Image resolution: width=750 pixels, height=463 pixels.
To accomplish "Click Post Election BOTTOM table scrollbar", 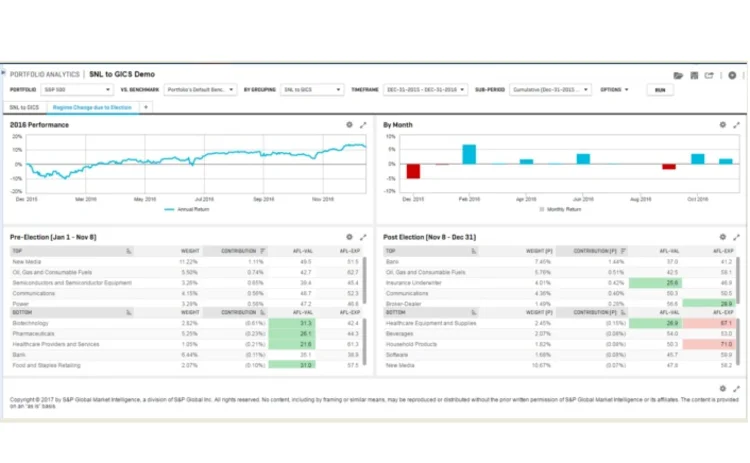I will point(738,342).
